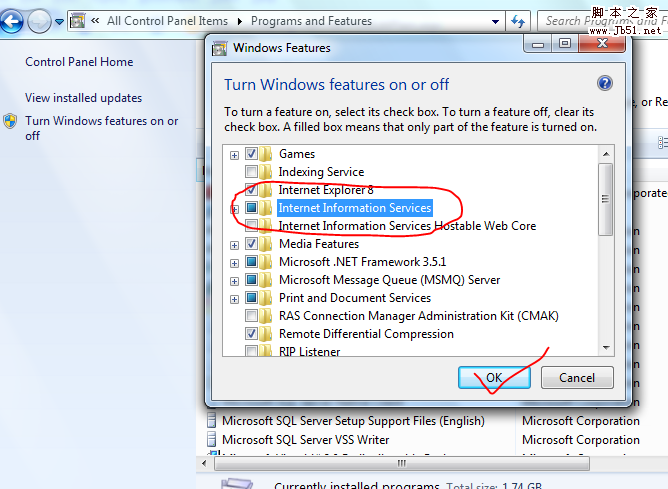Expand the Media Features node
This screenshot has width=668, height=489.
point(234,245)
